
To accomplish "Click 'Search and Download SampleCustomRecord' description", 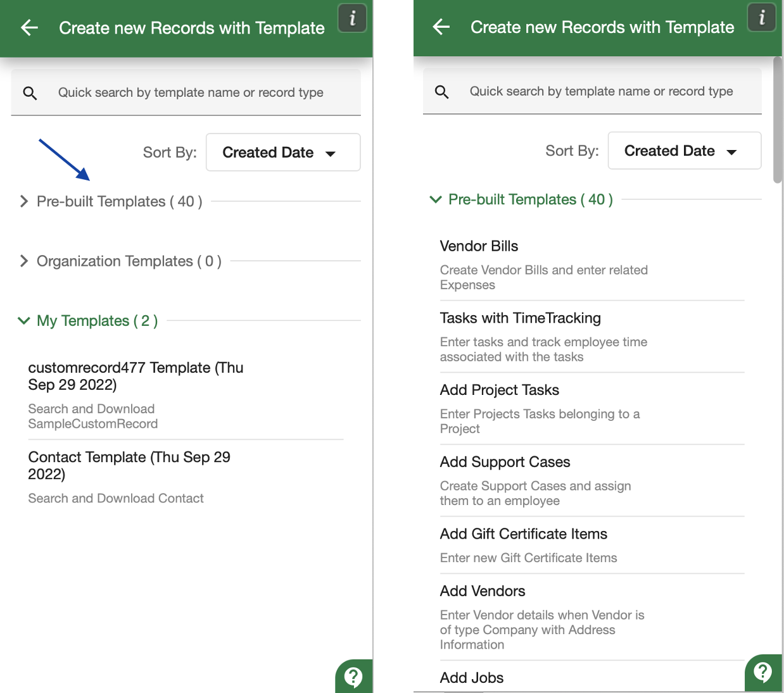I will pos(93,416).
